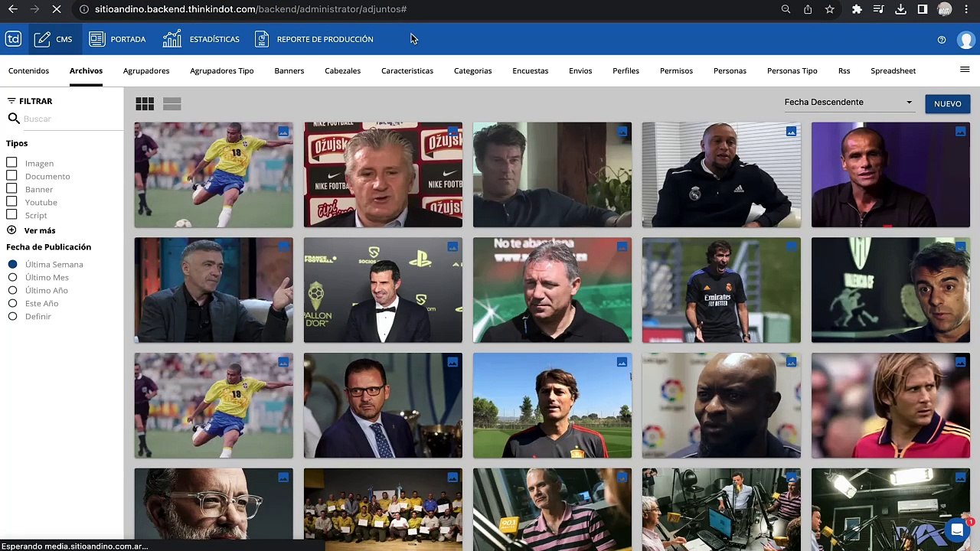Open the browser zoom magnifier icon
980x551 pixels.
coord(786,9)
